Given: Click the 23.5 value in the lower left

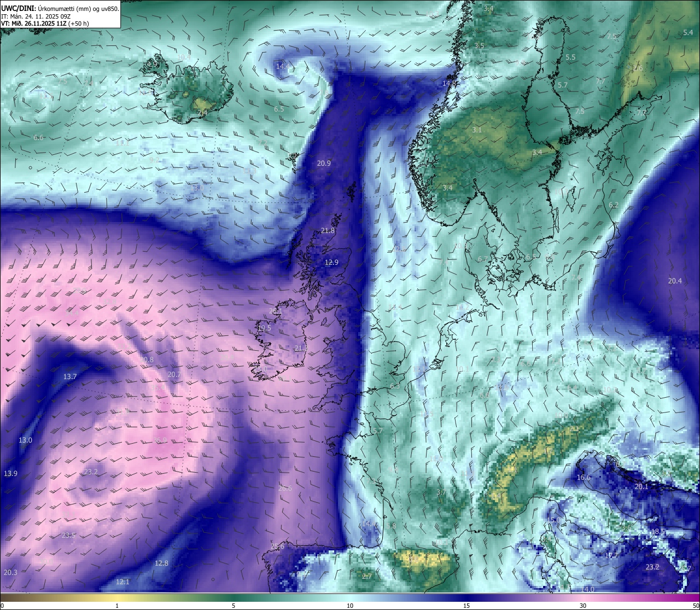Looking at the screenshot, I should (x=68, y=536).
